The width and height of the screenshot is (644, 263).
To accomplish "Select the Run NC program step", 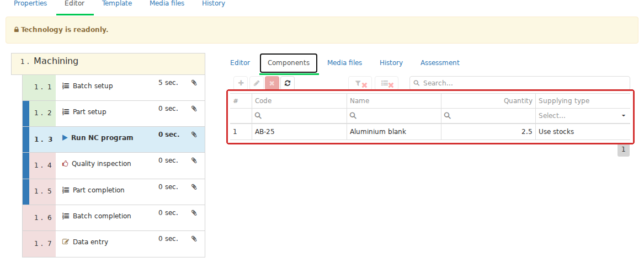I will pyautogui.click(x=114, y=139).
